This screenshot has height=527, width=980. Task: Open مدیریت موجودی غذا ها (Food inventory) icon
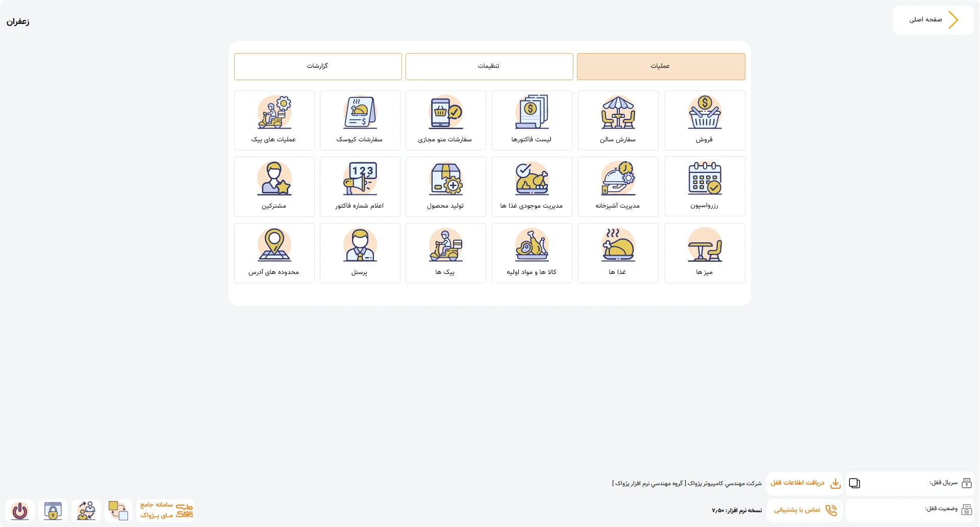coord(532,187)
